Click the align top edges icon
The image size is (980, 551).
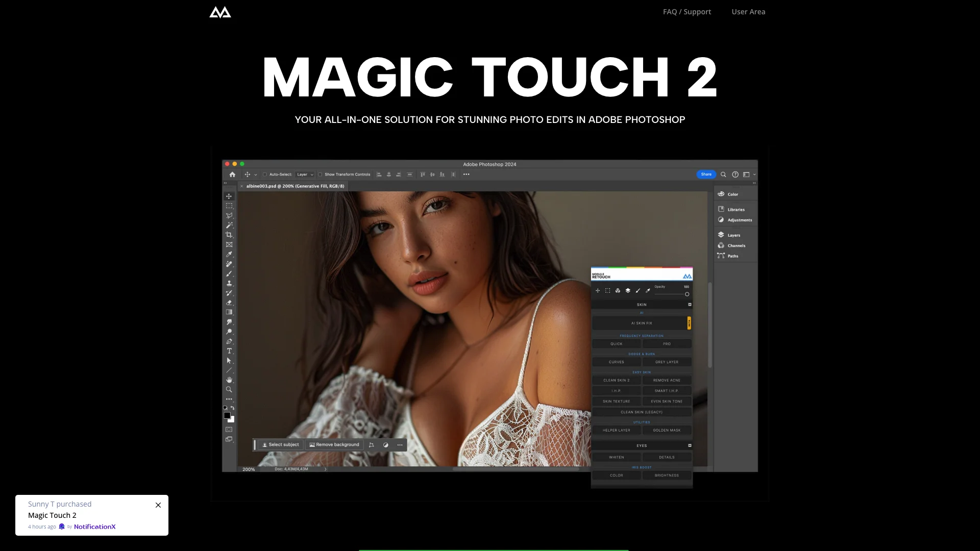pyautogui.click(x=423, y=174)
